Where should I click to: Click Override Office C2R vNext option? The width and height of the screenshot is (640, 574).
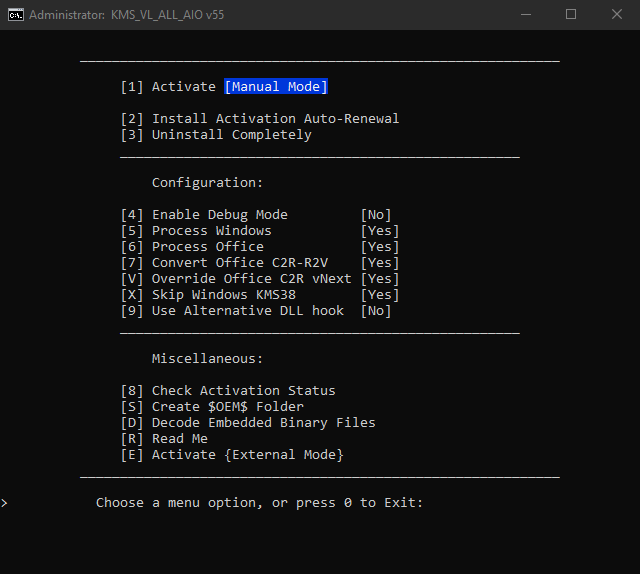[260, 278]
